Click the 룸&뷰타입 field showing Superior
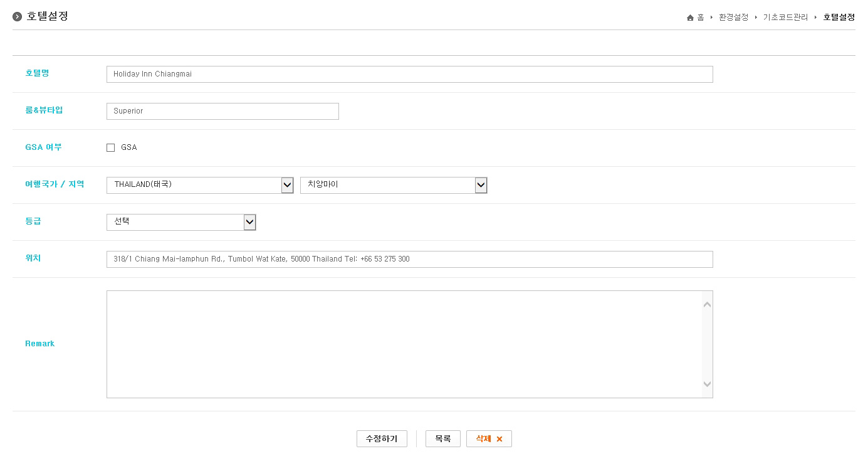Image resolution: width=868 pixels, height=466 pixels. (x=222, y=111)
